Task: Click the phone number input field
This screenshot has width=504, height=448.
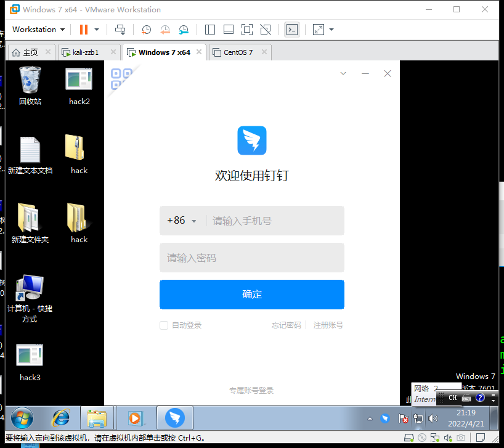Action: [275, 221]
